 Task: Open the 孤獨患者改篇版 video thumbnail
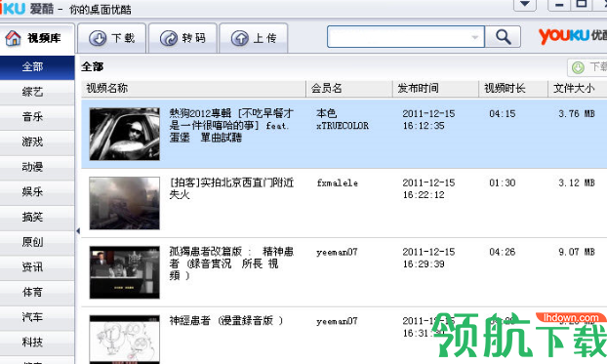[124, 272]
